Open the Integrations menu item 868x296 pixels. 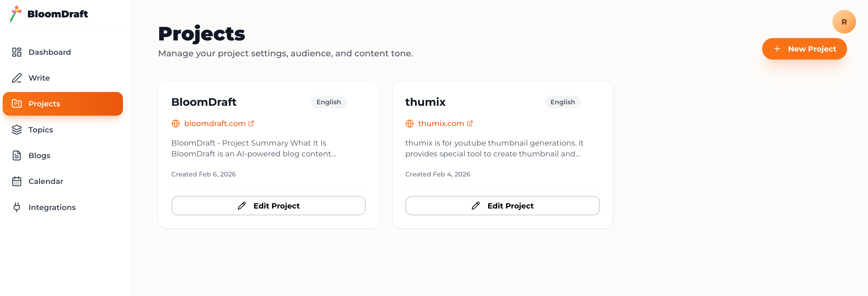[x=52, y=207]
